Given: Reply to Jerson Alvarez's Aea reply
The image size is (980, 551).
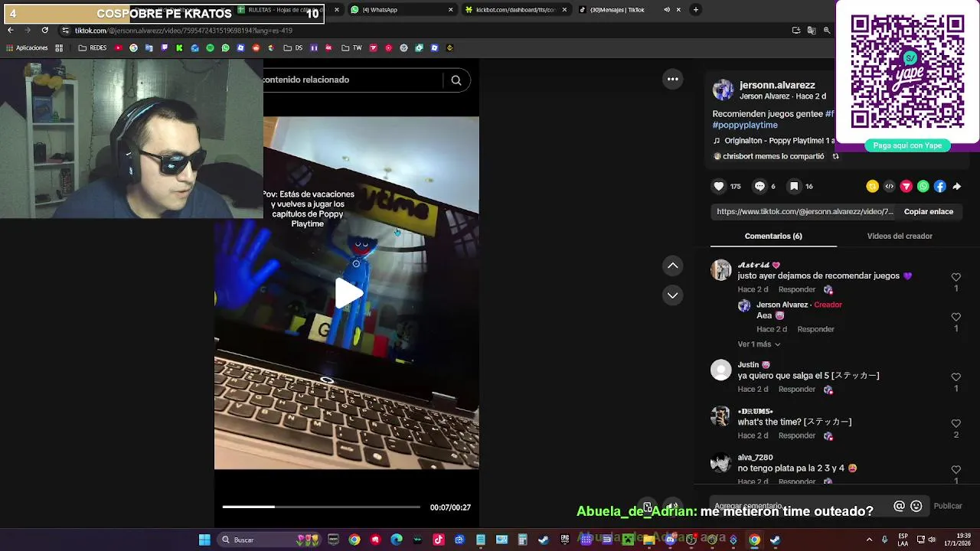Looking at the screenshot, I should 815,330.
